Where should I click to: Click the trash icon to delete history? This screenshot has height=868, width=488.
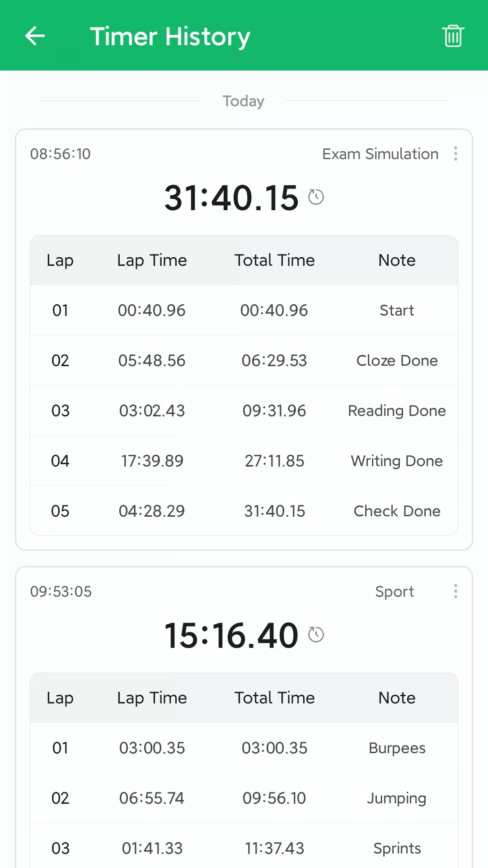point(453,36)
